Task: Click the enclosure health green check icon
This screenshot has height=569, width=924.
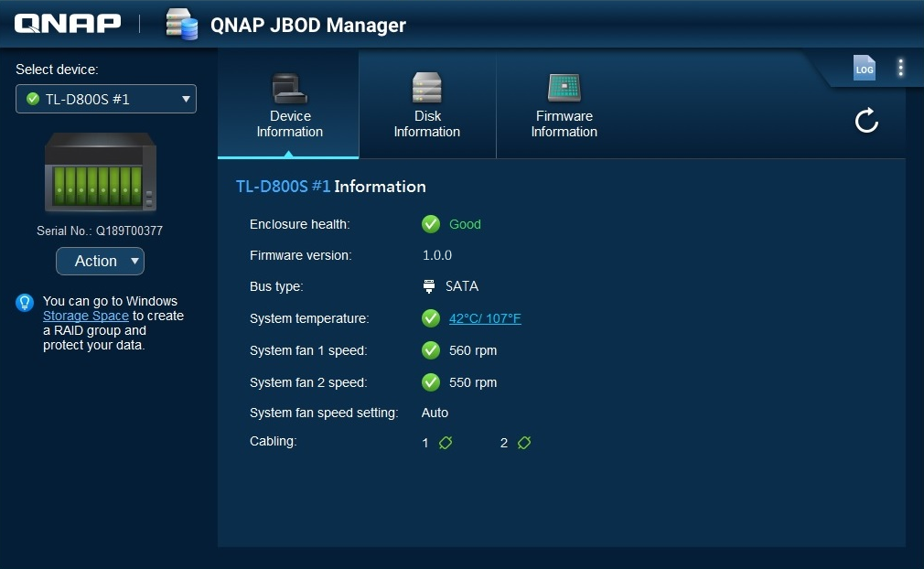Action: pos(431,224)
